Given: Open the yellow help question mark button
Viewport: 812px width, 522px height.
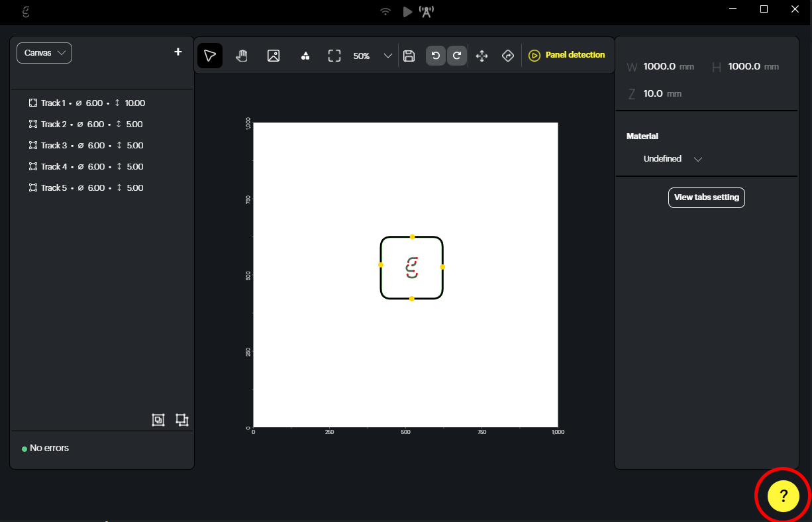Looking at the screenshot, I should [x=783, y=496].
